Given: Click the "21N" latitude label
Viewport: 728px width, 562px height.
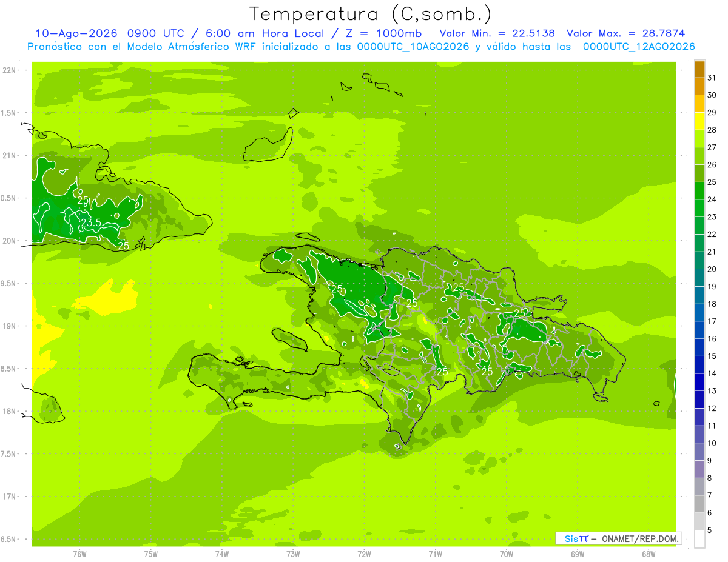Looking at the screenshot, I should click(8, 155).
